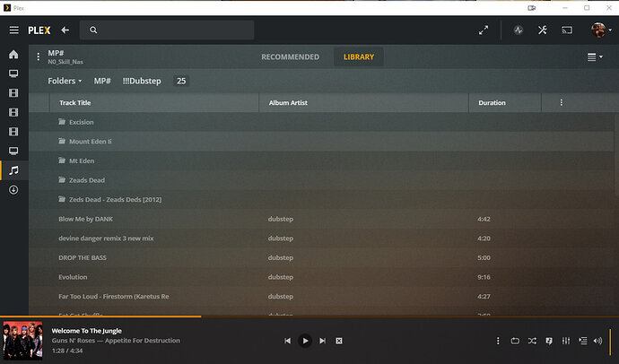Toggle lyrics display icon
Viewport: 619px width, 364px height.
click(549, 341)
